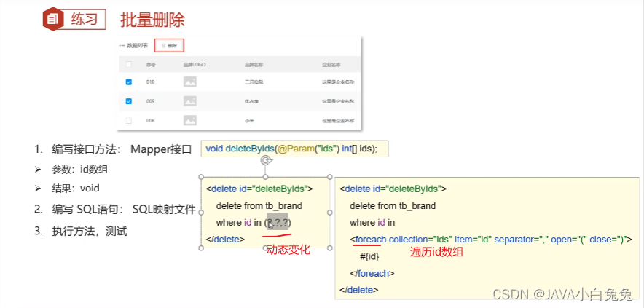Click the 010 serial number cell
The image size is (644, 308).
(x=150, y=82)
